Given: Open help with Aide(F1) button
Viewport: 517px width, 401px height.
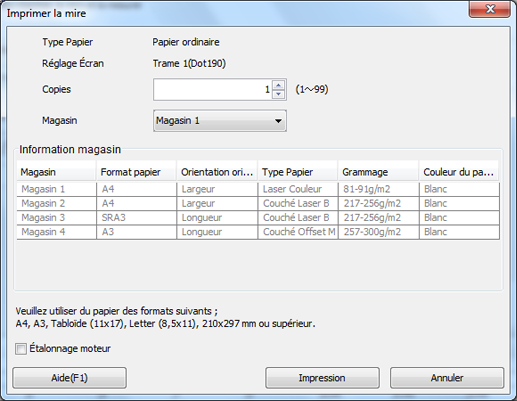Looking at the screenshot, I should click(x=69, y=378).
